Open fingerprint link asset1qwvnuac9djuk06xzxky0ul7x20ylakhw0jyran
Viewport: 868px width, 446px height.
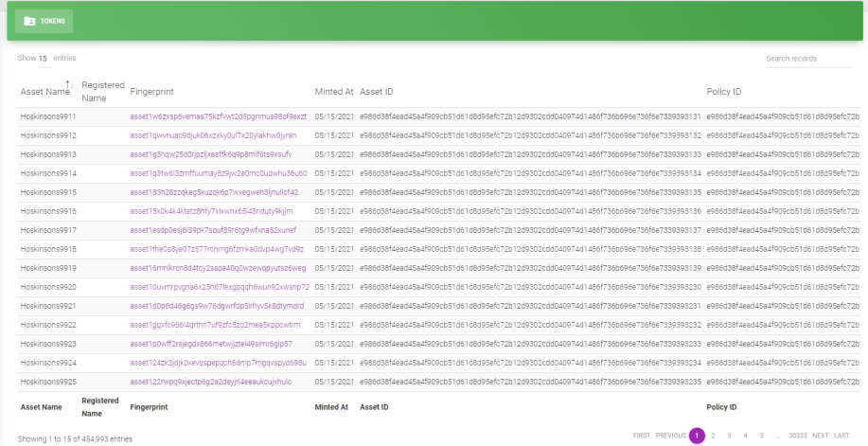213,135
